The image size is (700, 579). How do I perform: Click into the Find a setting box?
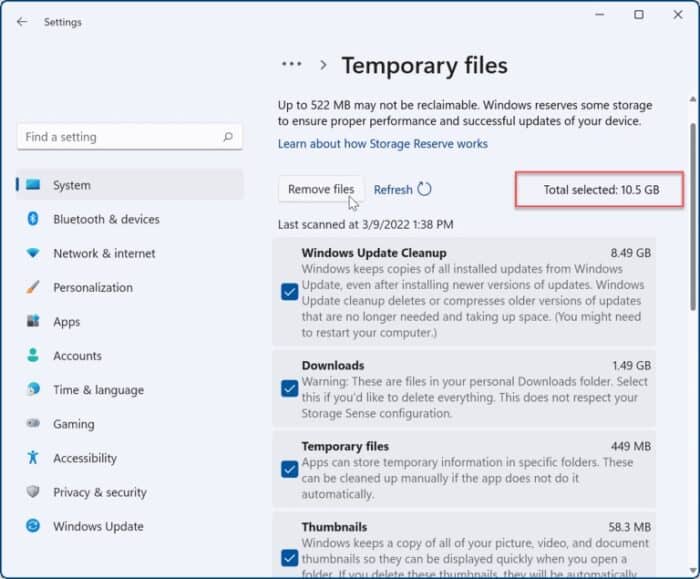pyautogui.click(x=120, y=137)
